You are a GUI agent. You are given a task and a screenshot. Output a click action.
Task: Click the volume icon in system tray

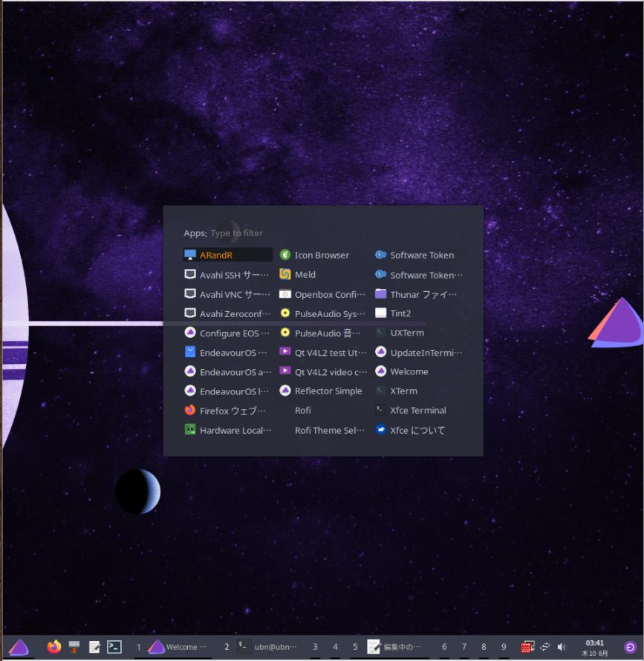[562, 647]
